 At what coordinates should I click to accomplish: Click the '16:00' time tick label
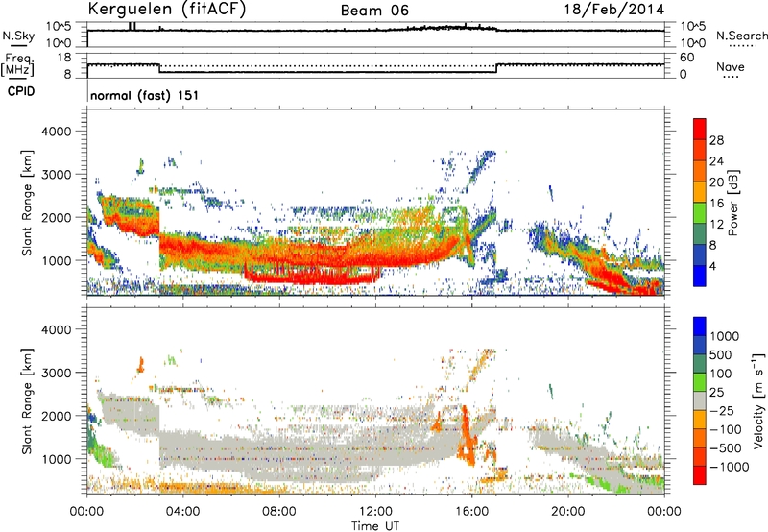[x=471, y=512]
